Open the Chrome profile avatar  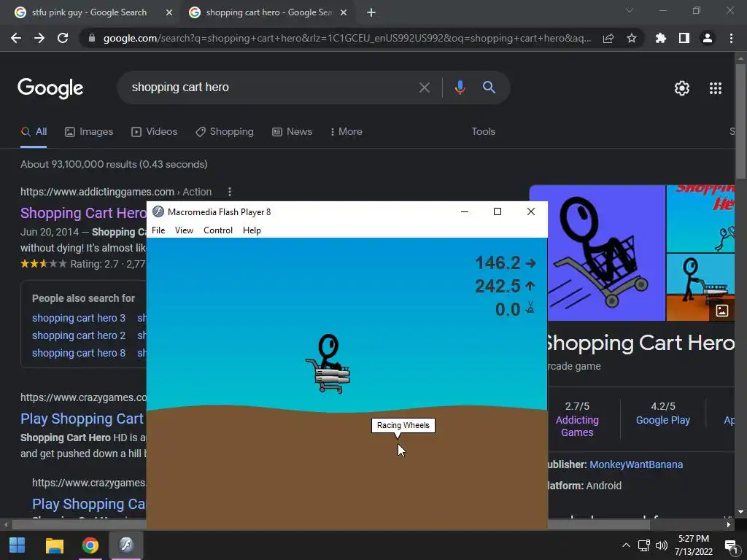tap(708, 38)
